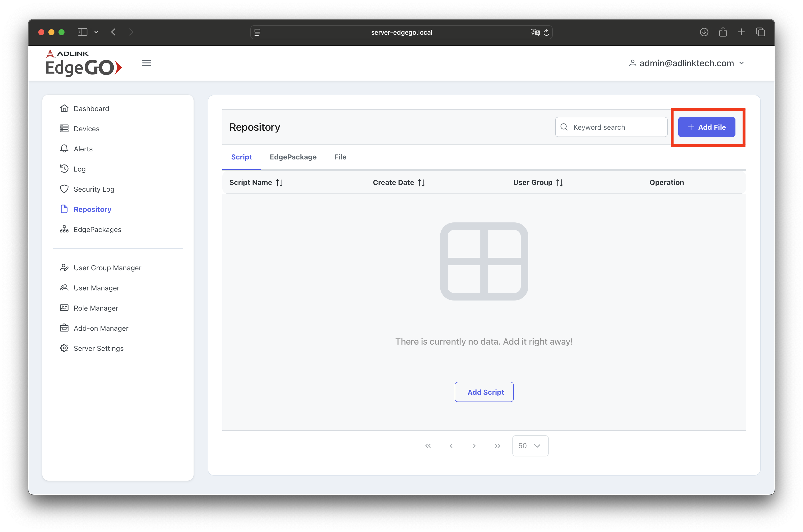Expand the admin@adlinktech.com account menu
The width and height of the screenshot is (803, 532).
687,63
